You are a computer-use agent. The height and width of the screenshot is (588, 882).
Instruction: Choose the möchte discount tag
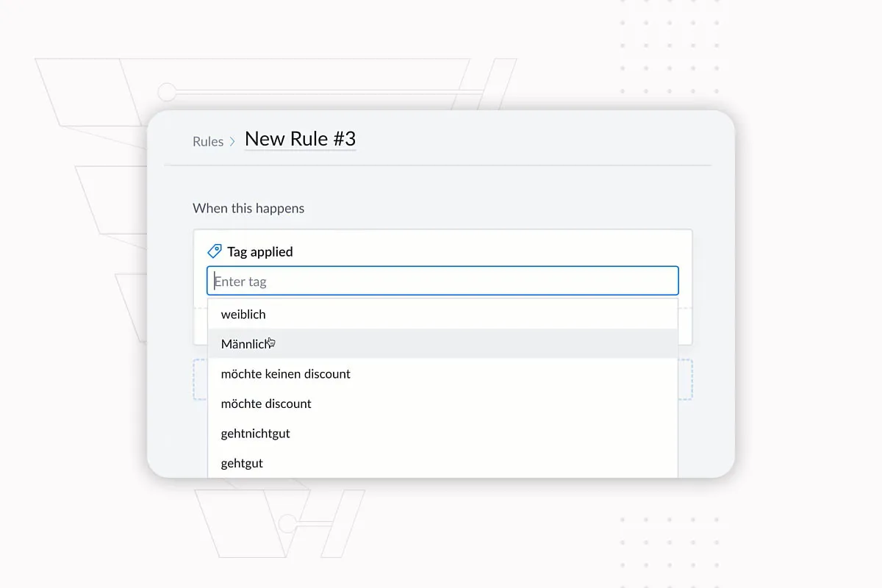(442, 404)
